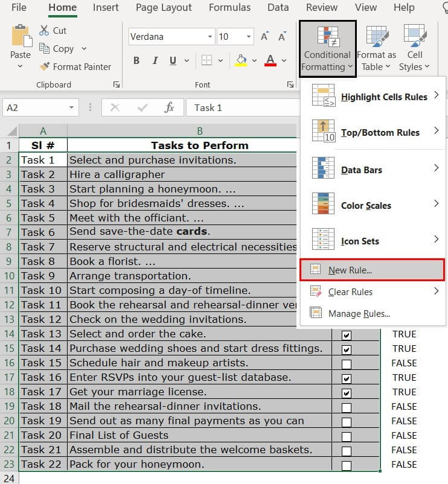Image resolution: width=448 pixels, height=484 pixels.
Task: Uncheck the Task 17 checkbox
Action: pyautogui.click(x=347, y=393)
